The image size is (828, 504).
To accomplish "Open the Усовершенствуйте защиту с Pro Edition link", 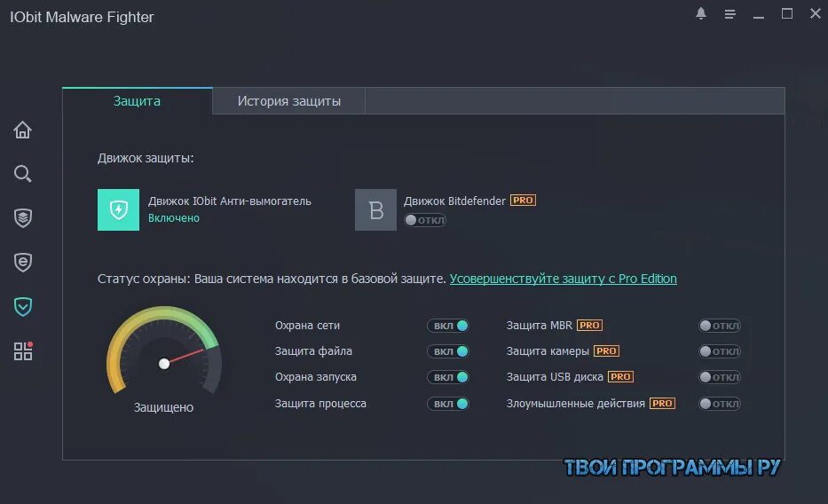I will [x=563, y=279].
